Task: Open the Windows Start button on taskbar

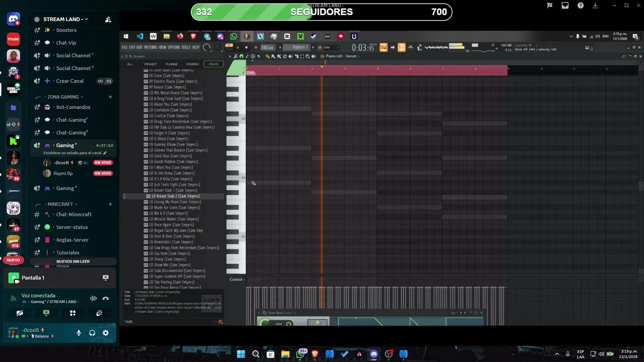Action: pos(241,354)
